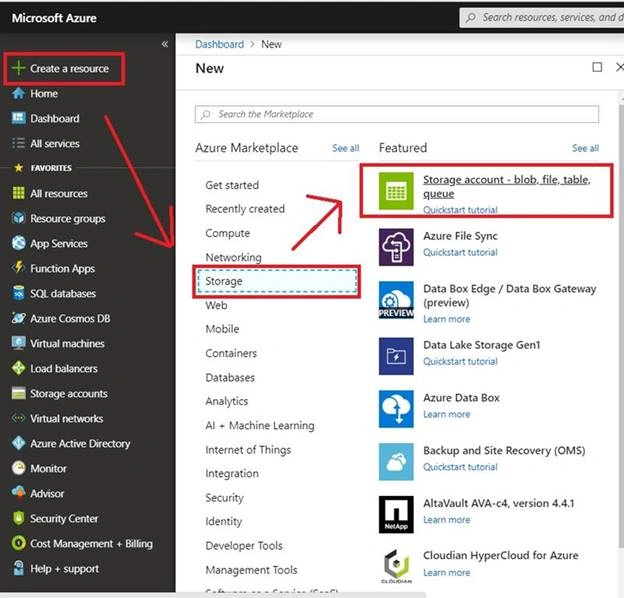
Task: Select Storage marketplace category
Action: (x=277, y=281)
